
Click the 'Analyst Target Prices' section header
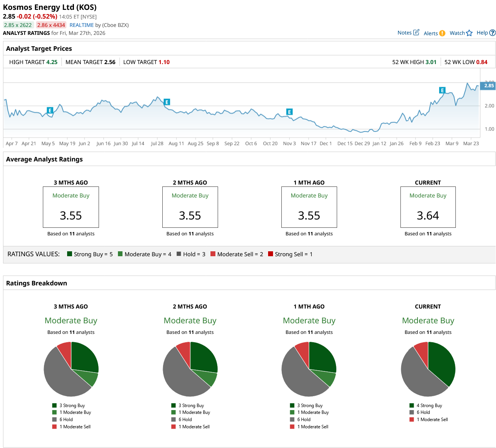click(x=39, y=49)
